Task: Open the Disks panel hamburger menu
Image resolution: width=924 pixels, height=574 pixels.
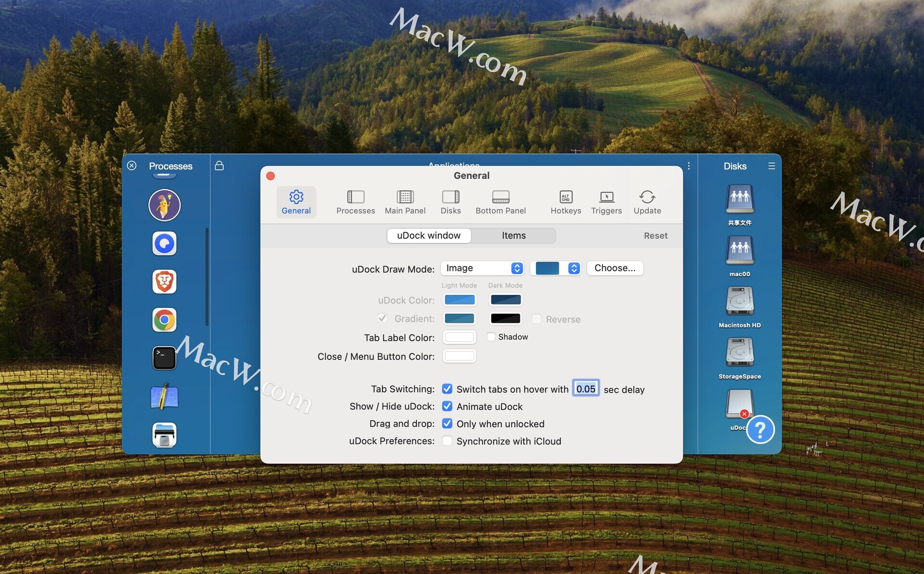Action: click(771, 166)
